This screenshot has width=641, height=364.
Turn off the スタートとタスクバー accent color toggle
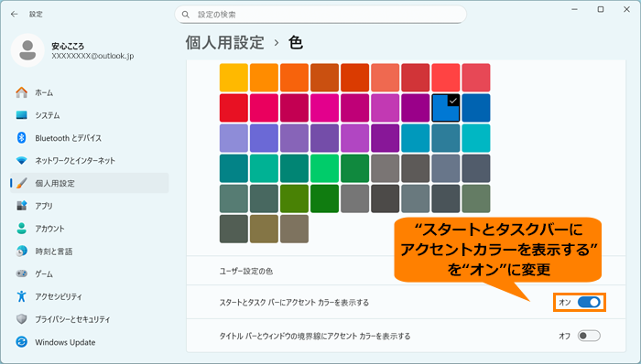[589, 303]
